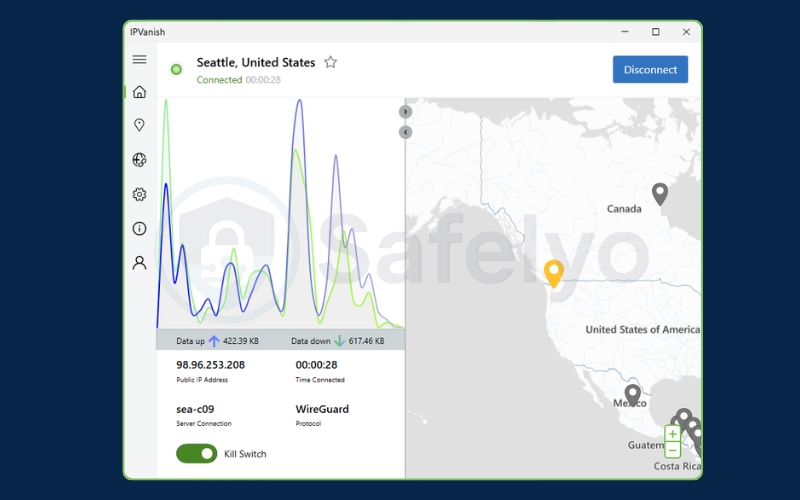Click the green connection status indicator
The height and width of the screenshot is (500, 800).
(177, 69)
